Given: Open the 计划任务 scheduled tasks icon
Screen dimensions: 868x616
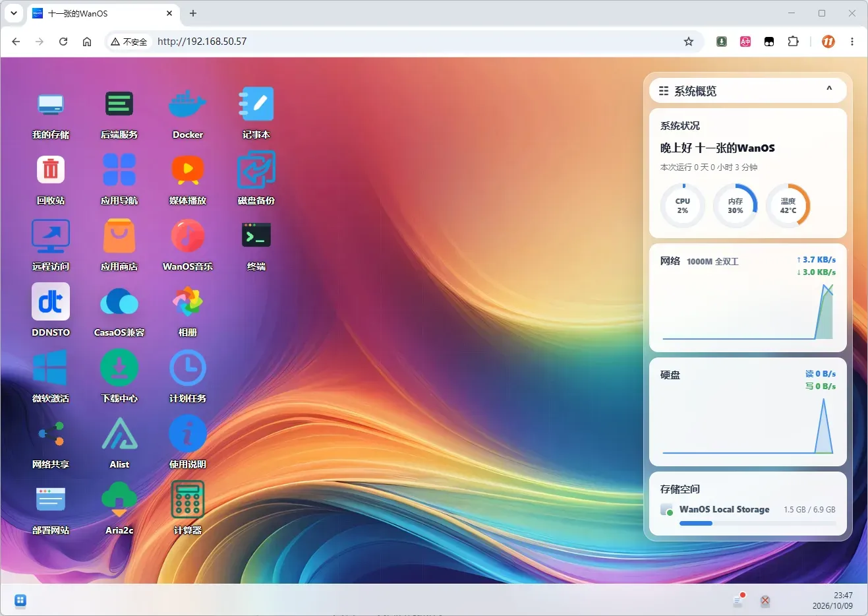Looking at the screenshot, I should 188,368.
